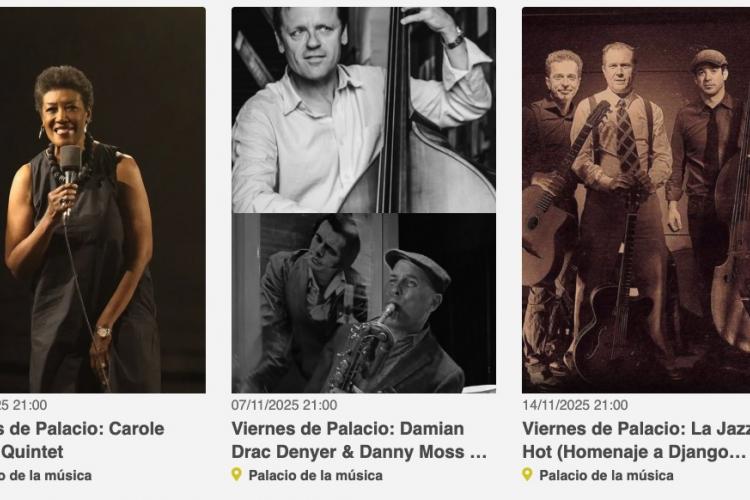Click the yellow location pin in middle card
Viewport: 750px width, 500px height.
coord(236,475)
